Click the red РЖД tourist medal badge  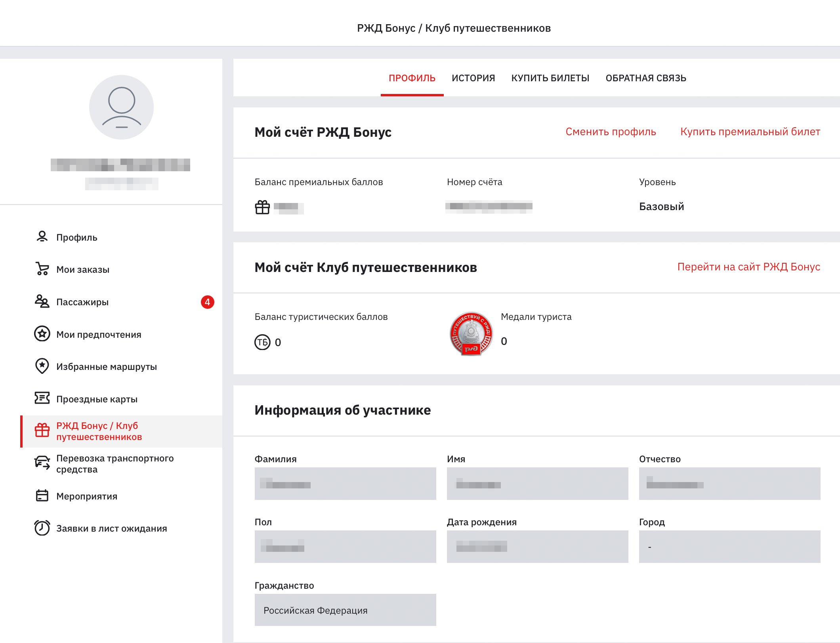pyautogui.click(x=471, y=333)
